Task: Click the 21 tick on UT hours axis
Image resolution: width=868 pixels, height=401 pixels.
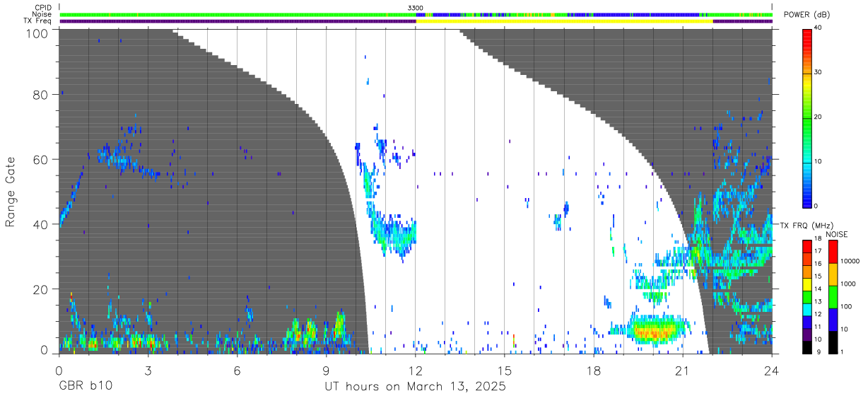Action: tap(683, 370)
